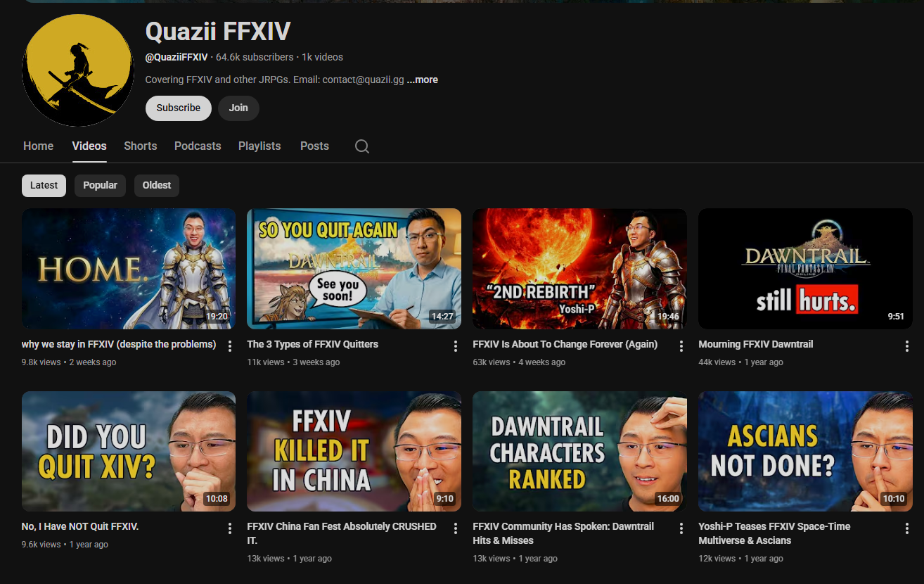Click the '11k views • 3 weeks ago' metadata

[x=294, y=362]
